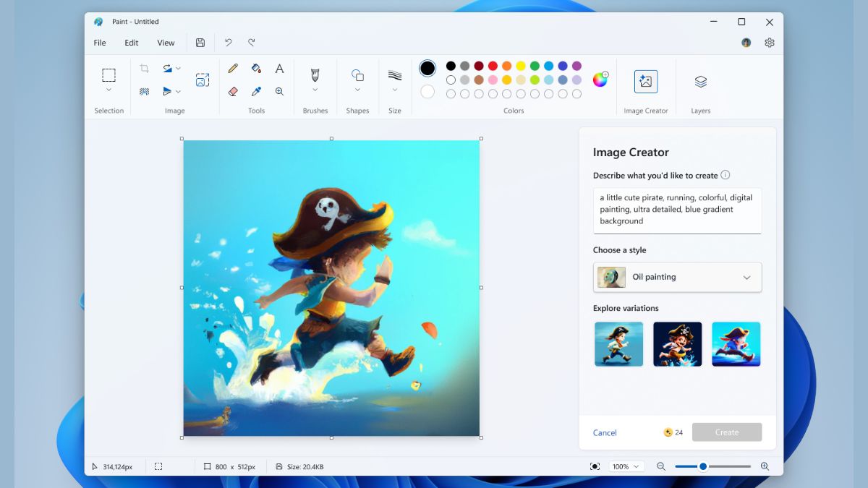
Task: Select the Pencil tool
Action: (x=232, y=68)
